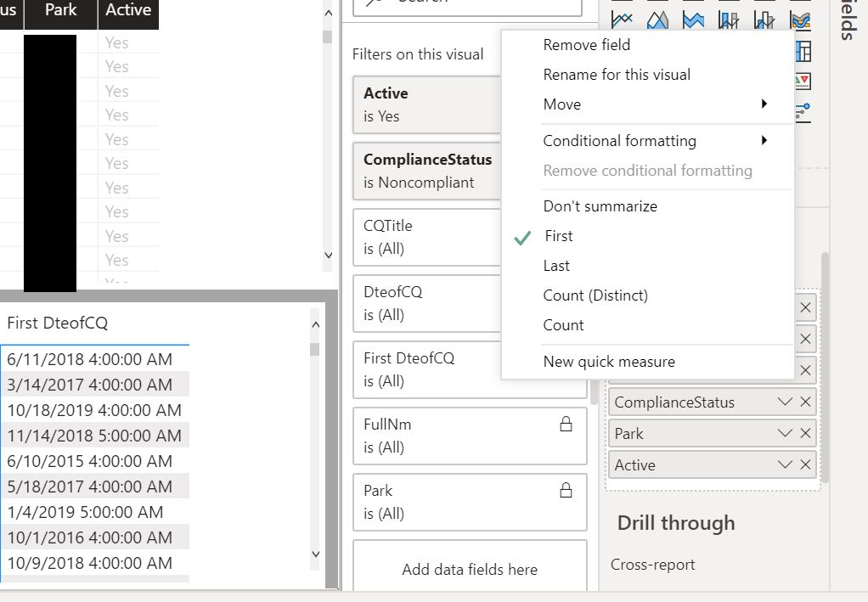Select the stacked area chart icon
The width and height of the screenshot is (868, 602).
(x=693, y=20)
